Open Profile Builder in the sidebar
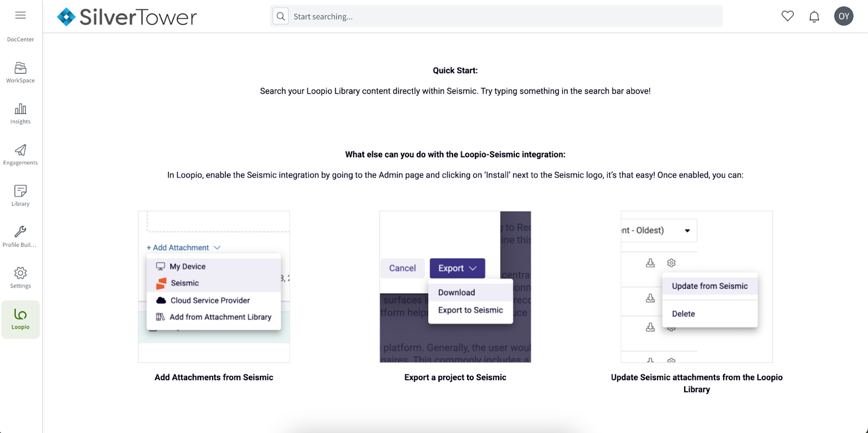This screenshot has height=433, width=868. point(21,237)
